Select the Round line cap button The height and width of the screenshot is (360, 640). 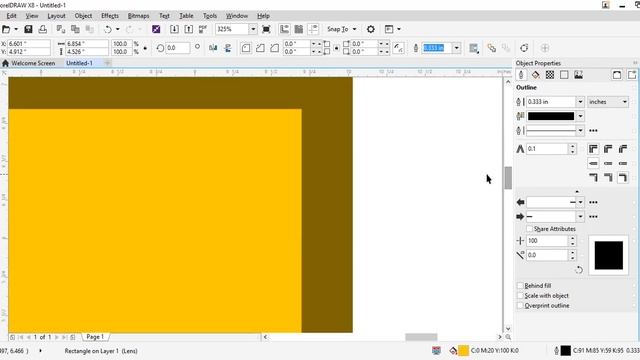click(x=608, y=163)
